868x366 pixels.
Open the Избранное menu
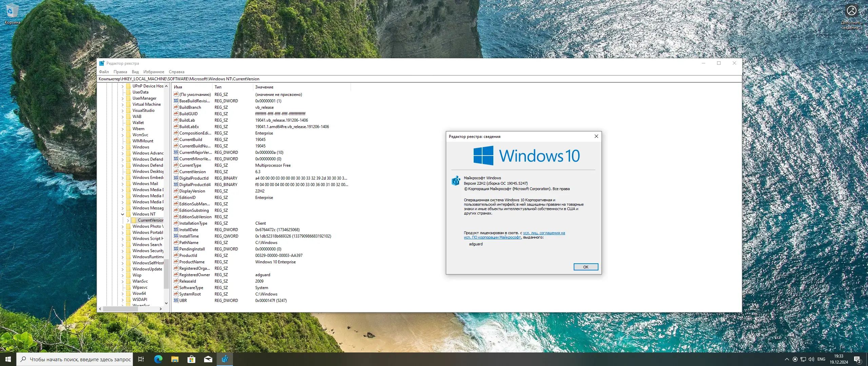154,72
